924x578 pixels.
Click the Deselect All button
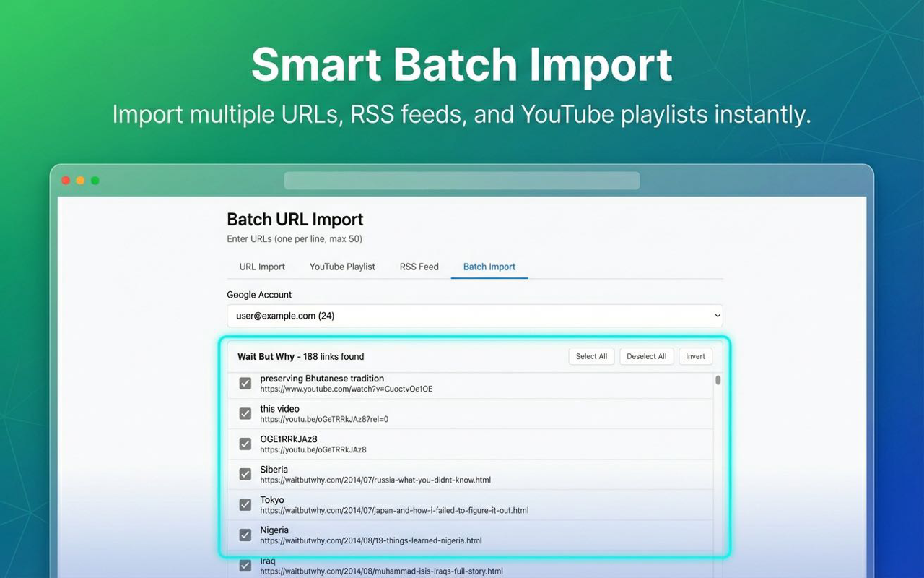(646, 356)
